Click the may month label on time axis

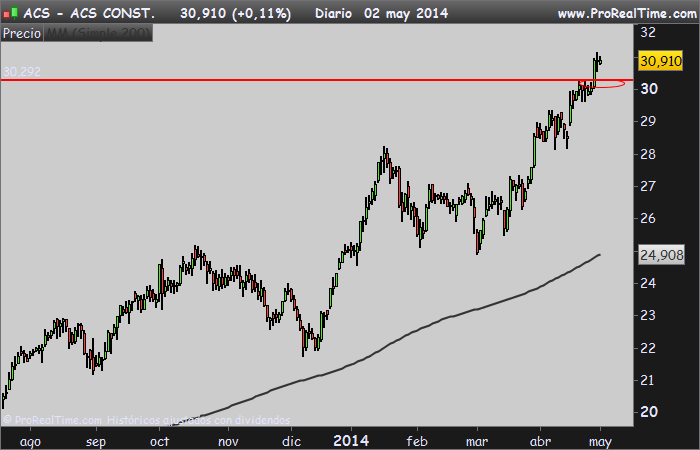[x=600, y=442]
